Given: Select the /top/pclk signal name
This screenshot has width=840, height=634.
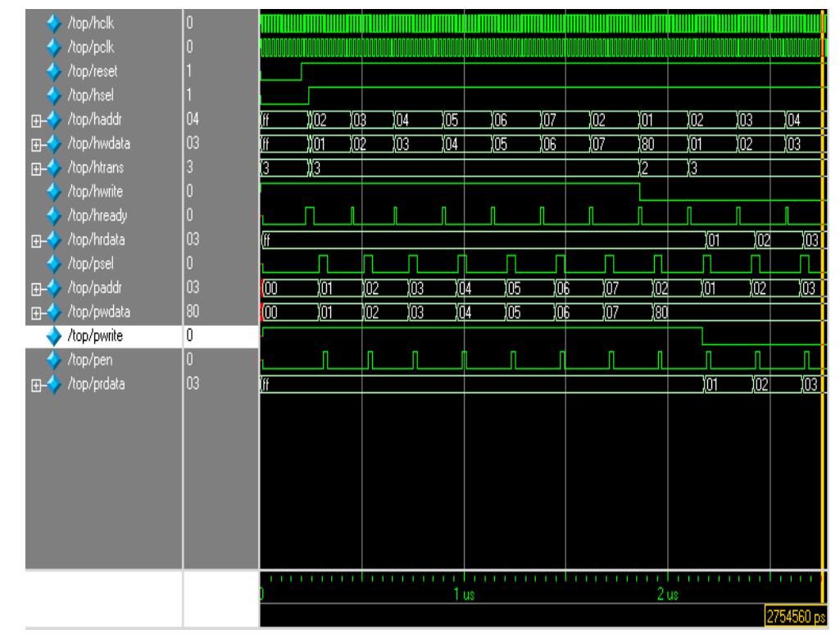Looking at the screenshot, I should pyautogui.click(x=90, y=48).
